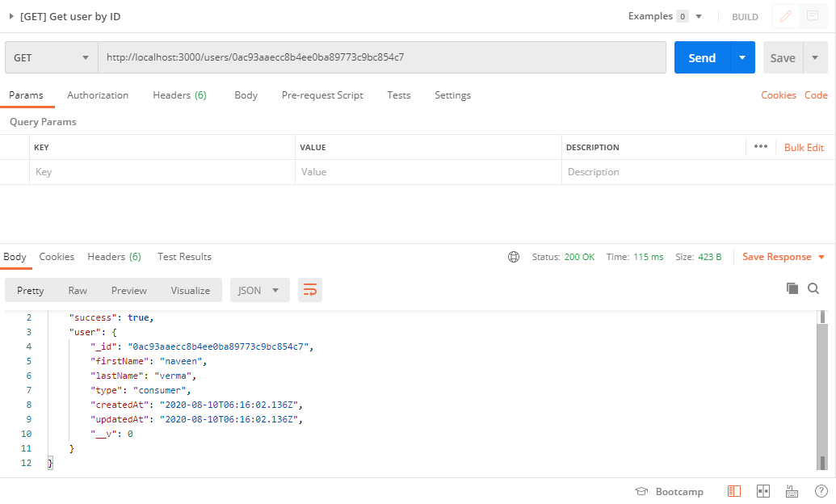Click Bootcamp label in status bar
The width and height of the screenshot is (836, 504).
pos(679,492)
